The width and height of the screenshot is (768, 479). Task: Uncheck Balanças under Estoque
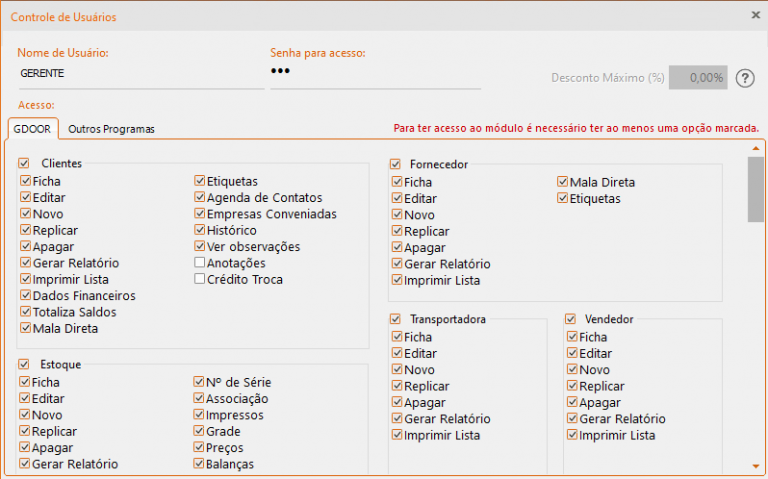[x=198, y=463]
